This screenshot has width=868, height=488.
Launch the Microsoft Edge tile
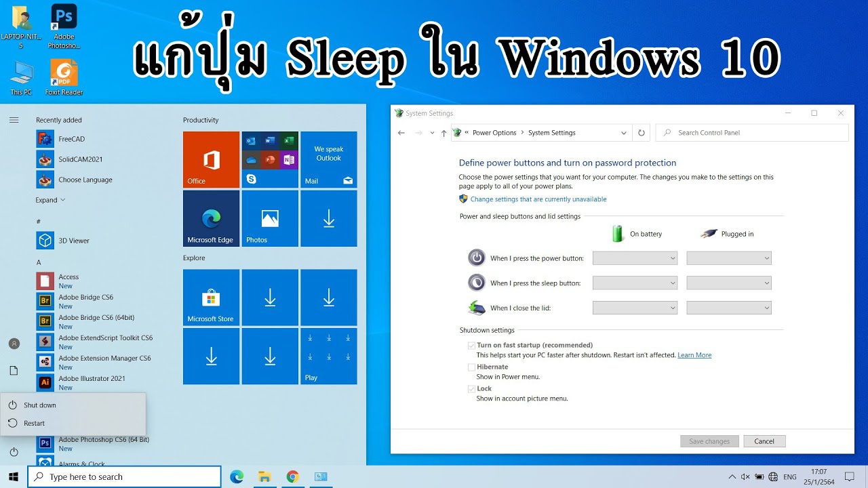[211, 218]
